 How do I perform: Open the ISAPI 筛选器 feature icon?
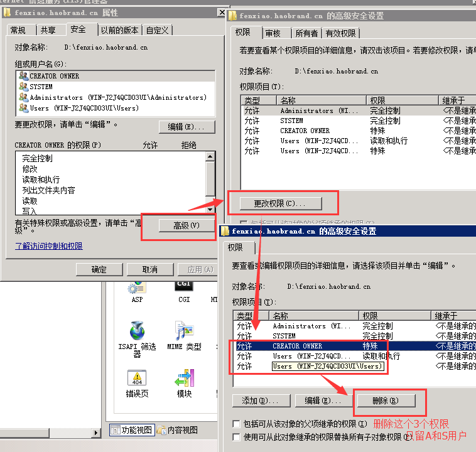(138, 340)
